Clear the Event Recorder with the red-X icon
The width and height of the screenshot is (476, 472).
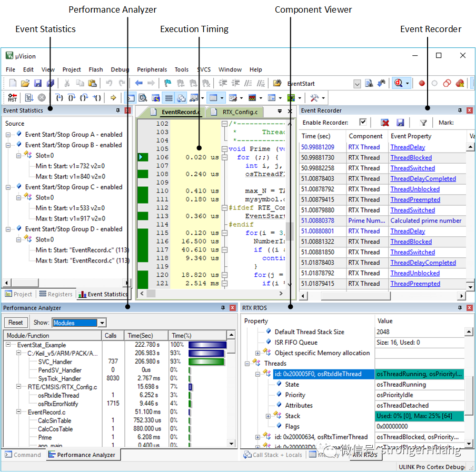[385, 123]
